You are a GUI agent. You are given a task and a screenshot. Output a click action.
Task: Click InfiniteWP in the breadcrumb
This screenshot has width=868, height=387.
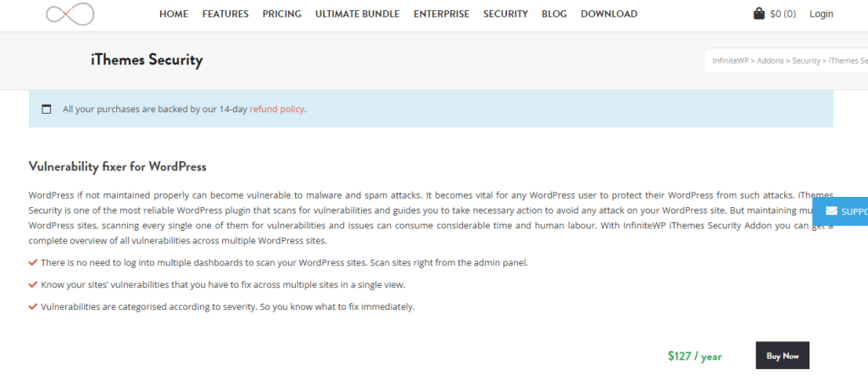tap(732, 60)
